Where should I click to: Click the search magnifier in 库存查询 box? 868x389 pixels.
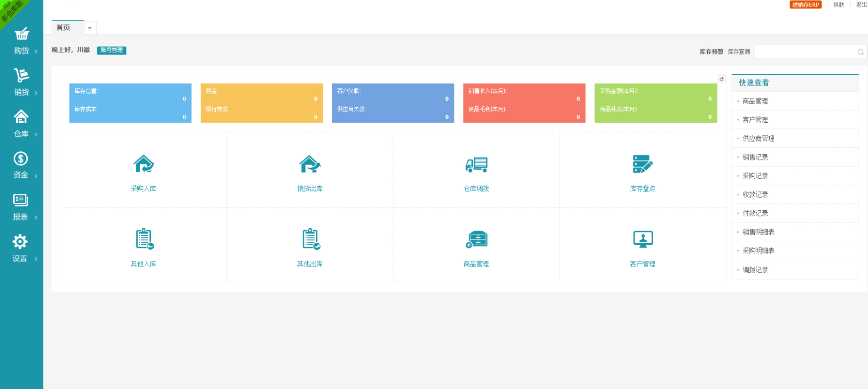click(x=860, y=52)
